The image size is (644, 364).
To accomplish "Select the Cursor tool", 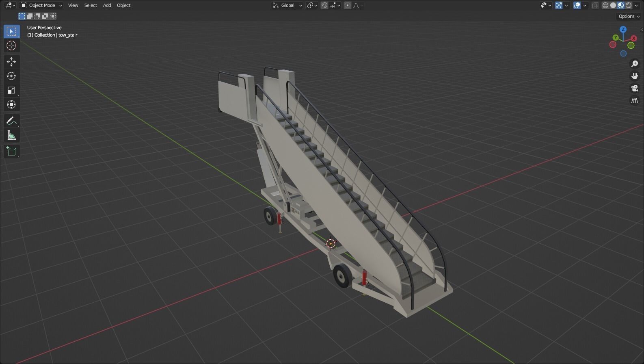I will click(11, 45).
